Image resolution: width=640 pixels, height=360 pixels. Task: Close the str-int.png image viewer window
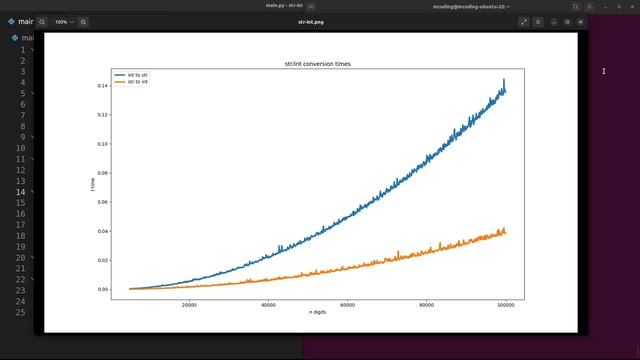pos(580,22)
